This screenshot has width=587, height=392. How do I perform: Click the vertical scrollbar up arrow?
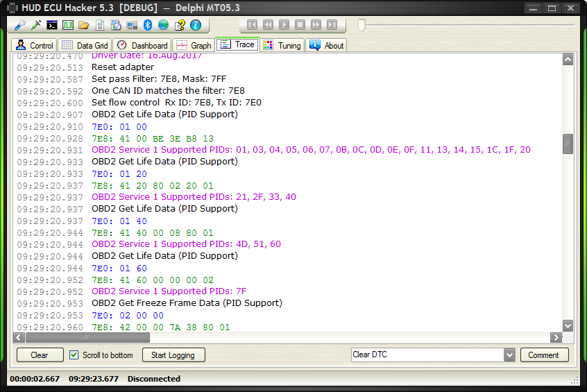[568, 59]
